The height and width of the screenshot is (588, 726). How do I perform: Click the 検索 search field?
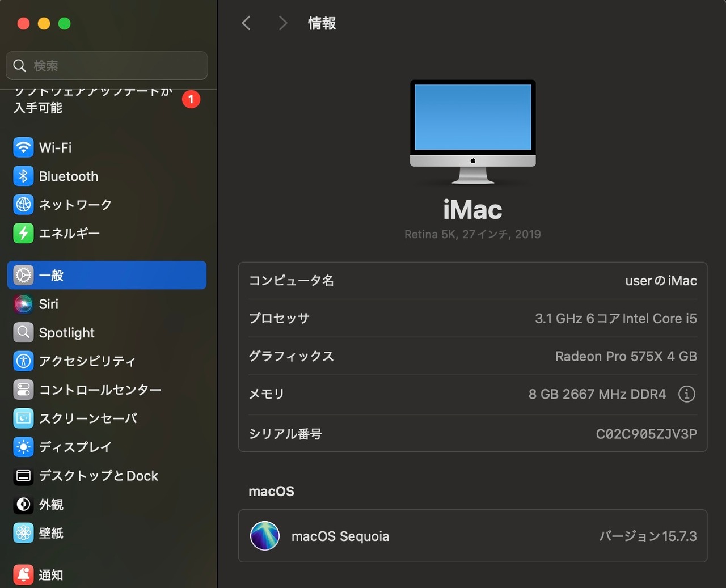[107, 66]
